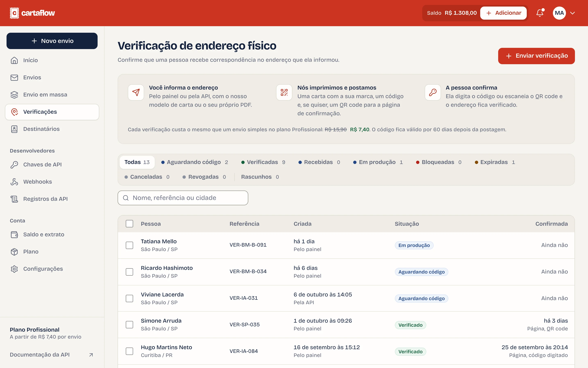
Task: Click the key icon beside A pessoa confirma
Action: pyautogui.click(x=433, y=92)
